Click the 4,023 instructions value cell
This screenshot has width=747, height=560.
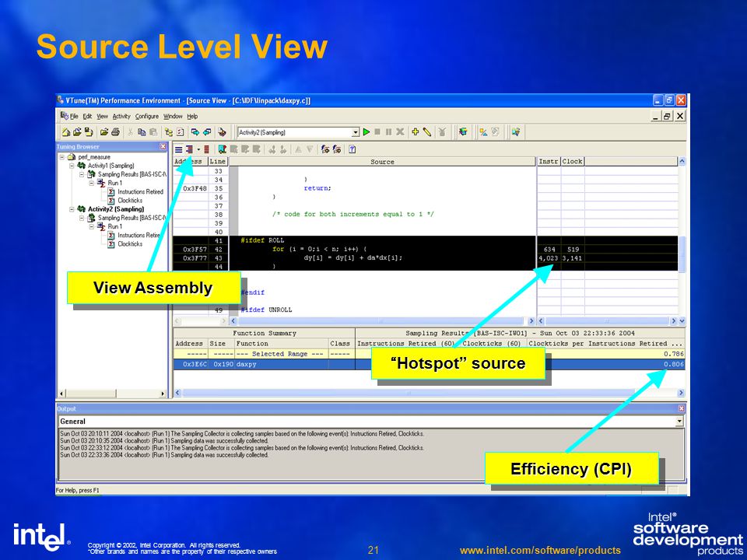coord(548,258)
